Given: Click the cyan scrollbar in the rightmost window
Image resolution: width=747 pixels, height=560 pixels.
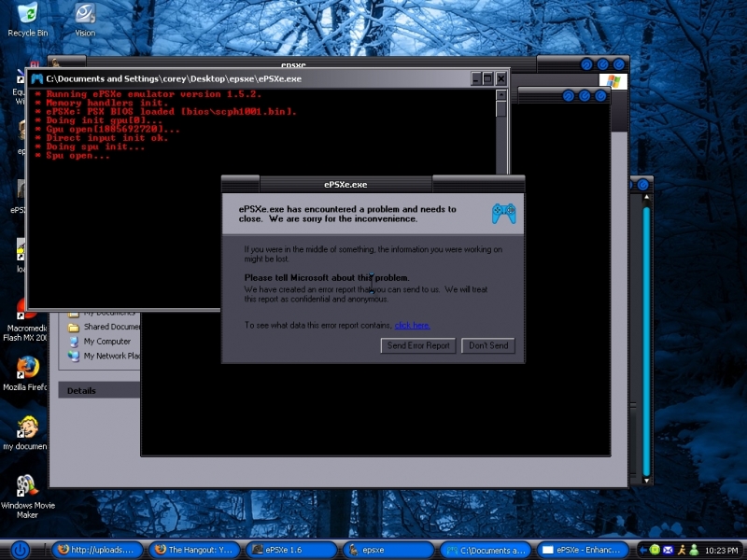Looking at the screenshot, I should click(646, 340).
